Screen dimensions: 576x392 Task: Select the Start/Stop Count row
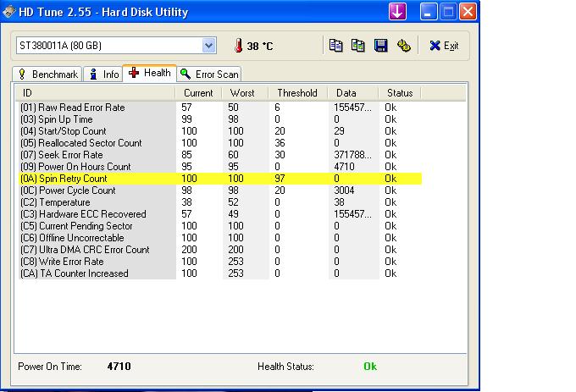tap(220, 130)
